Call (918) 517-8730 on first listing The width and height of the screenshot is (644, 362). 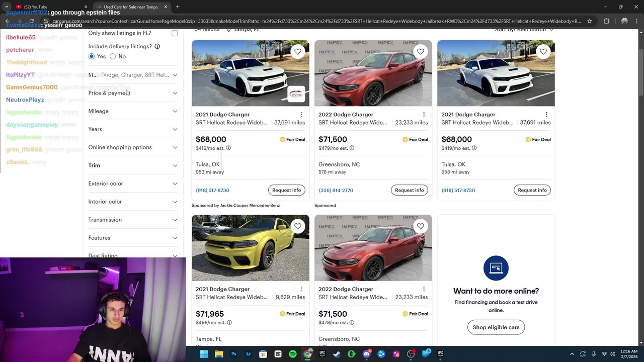[212, 191]
